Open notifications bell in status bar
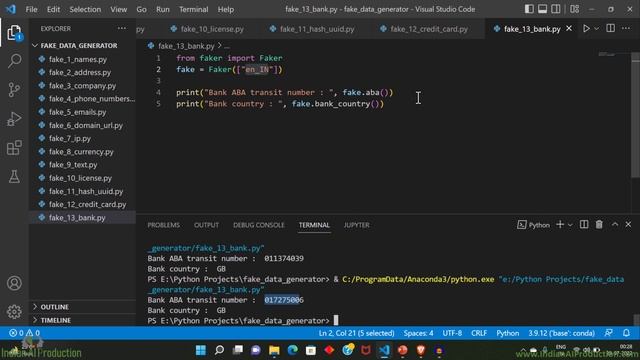Viewport: 640px width, 360px height. coord(626,333)
